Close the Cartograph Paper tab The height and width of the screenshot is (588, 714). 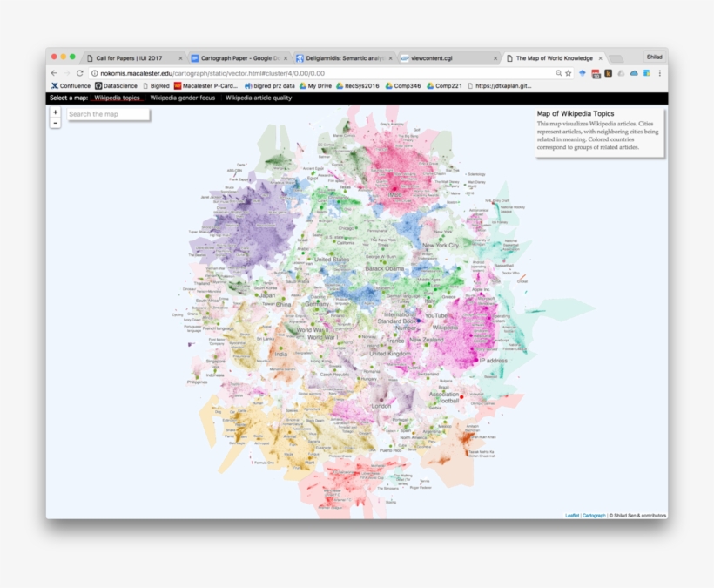point(286,58)
